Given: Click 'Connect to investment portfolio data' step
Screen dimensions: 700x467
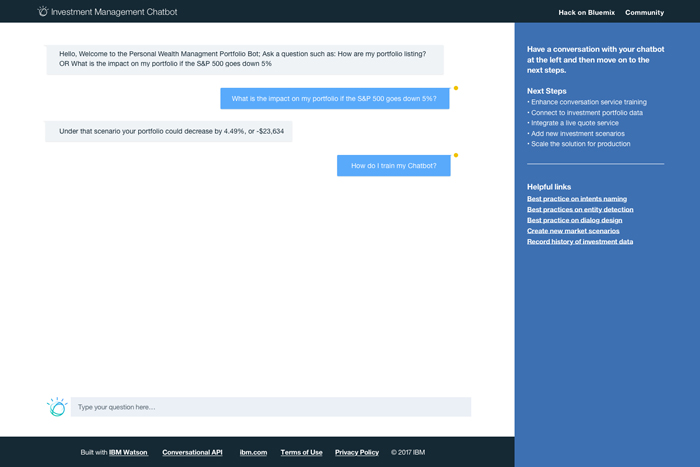Looking at the screenshot, I should pos(585,113).
